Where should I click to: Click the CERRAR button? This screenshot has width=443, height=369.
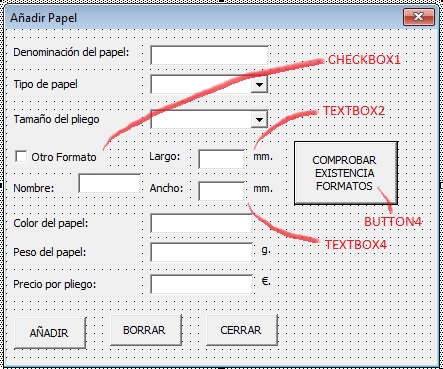point(242,330)
